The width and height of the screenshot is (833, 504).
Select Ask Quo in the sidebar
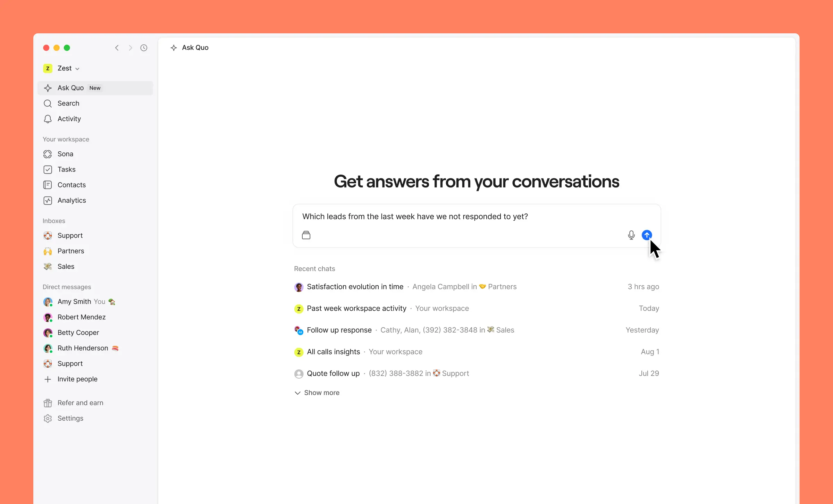pos(95,88)
